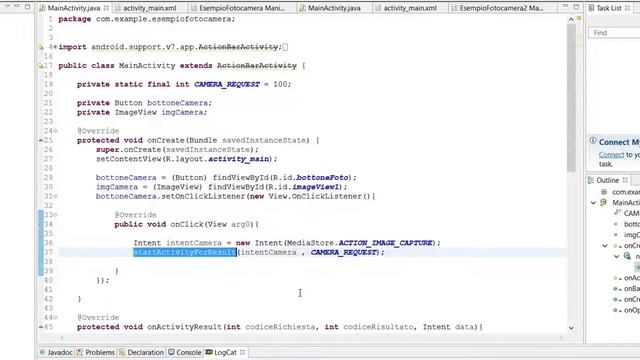Select the imgCamera field in Outline
Screen dimensions: 640x360
[x=632, y=235]
